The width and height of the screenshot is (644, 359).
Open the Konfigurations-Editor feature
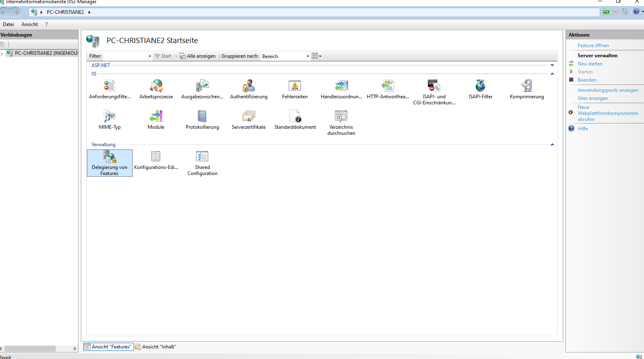coord(156,160)
